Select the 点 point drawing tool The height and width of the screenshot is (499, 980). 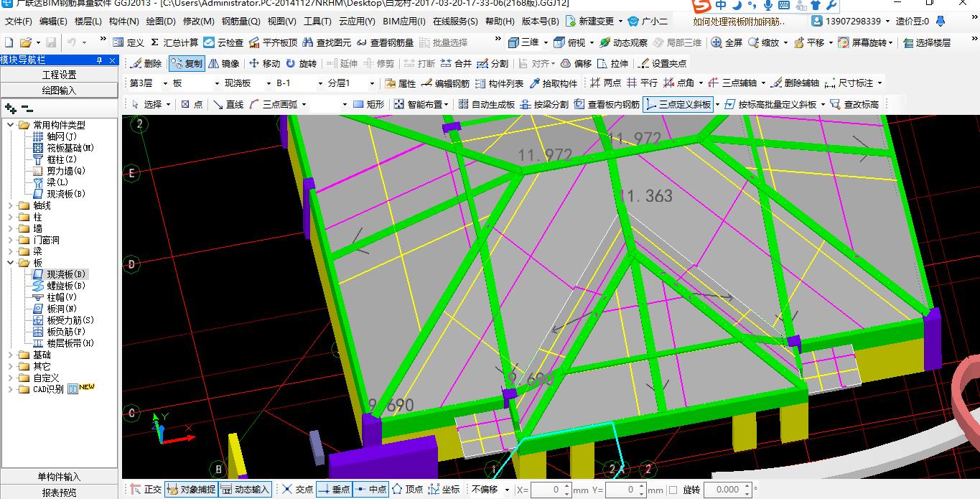191,104
